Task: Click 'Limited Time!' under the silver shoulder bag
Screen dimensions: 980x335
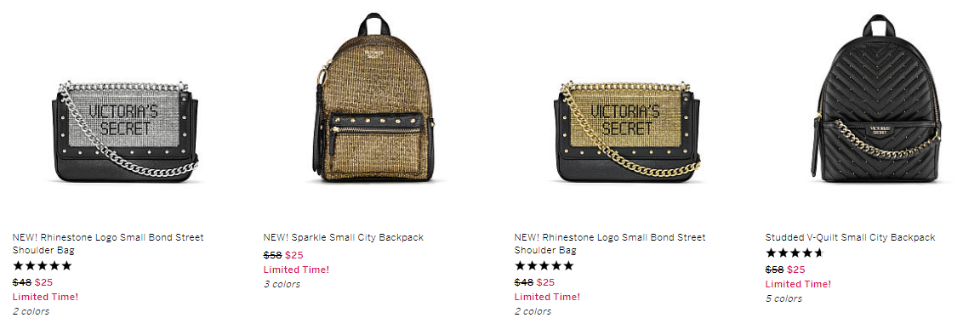Action: pyautogui.click(x=46, y=297)
